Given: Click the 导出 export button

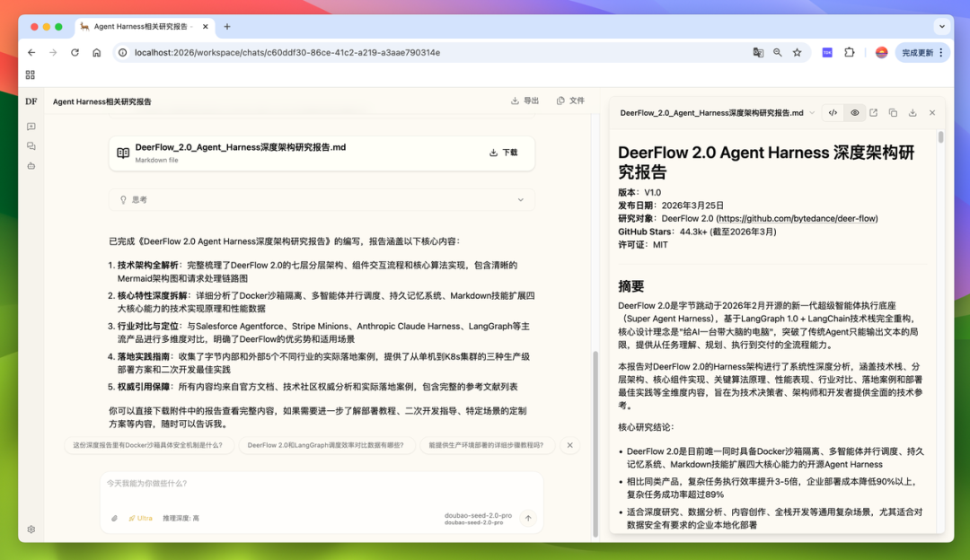Looking at the screenshot, I should (x=525, y=101).
